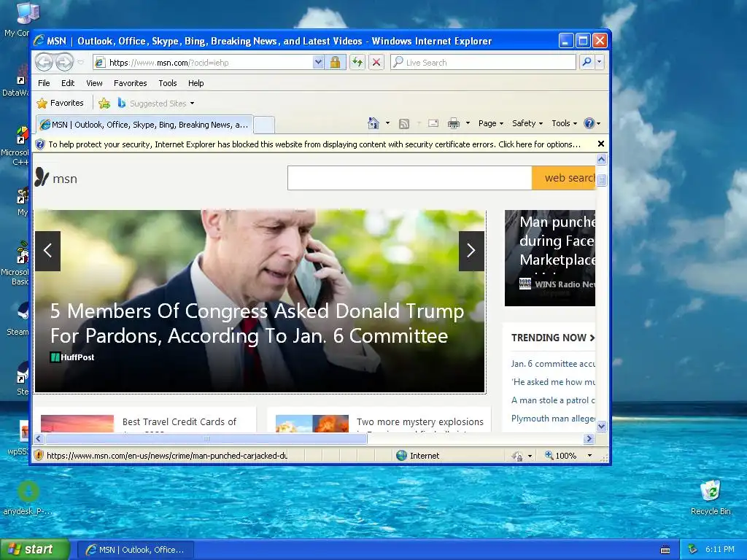Open the TRENDING NOW heading link

(553, 338)
